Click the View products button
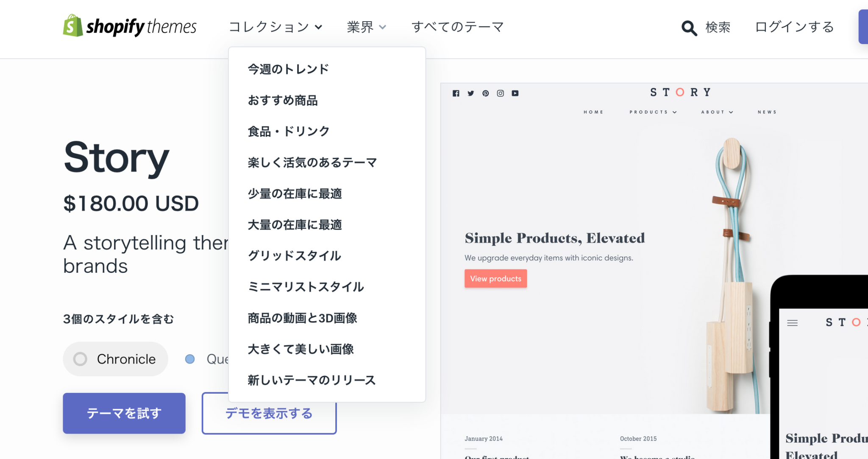868x459 pixels. point(495,278)
